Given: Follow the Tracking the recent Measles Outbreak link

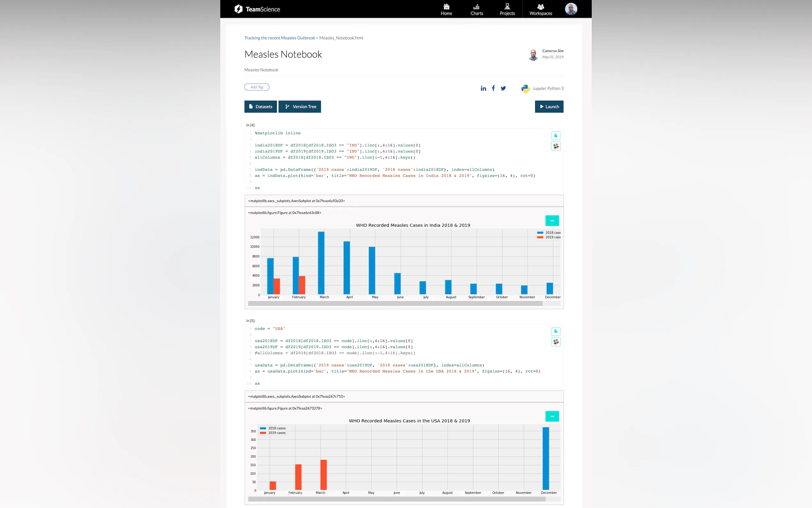Looking at the screenshot, I should click(x=279, y=38).
